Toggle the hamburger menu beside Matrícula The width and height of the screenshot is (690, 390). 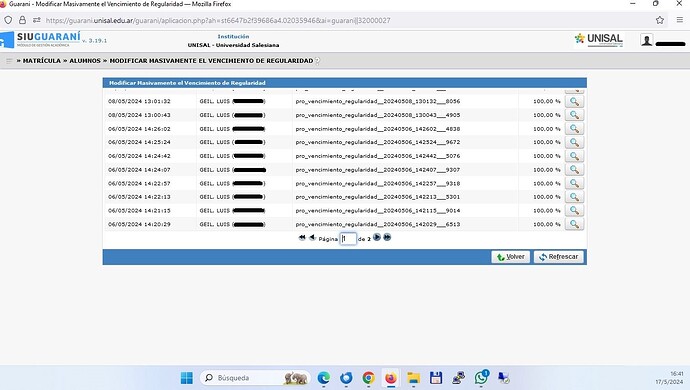tap(9, 61)
